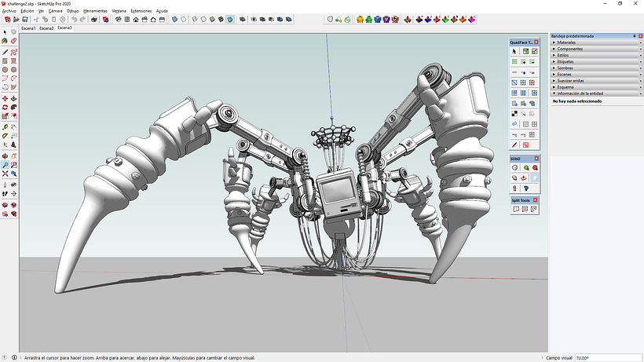644x362 pixels.
Task: Switch to the Escena1 tab
Action: (28, 28)
